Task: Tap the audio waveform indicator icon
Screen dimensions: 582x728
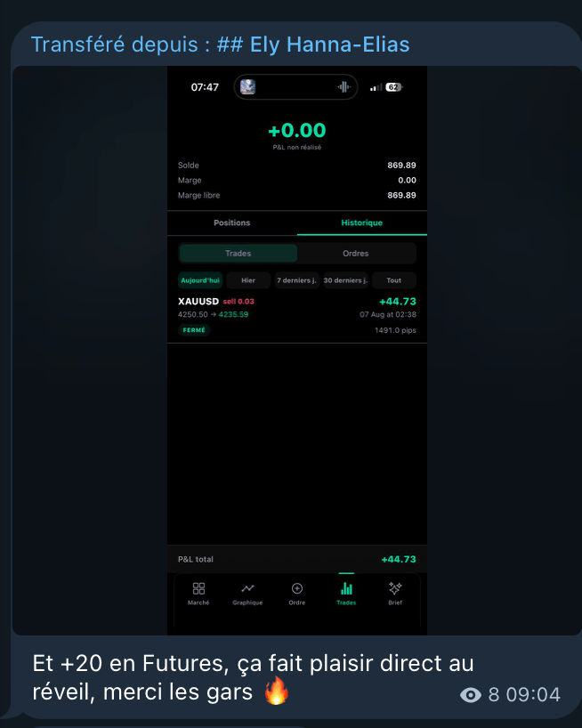Action: click(344, 87)
